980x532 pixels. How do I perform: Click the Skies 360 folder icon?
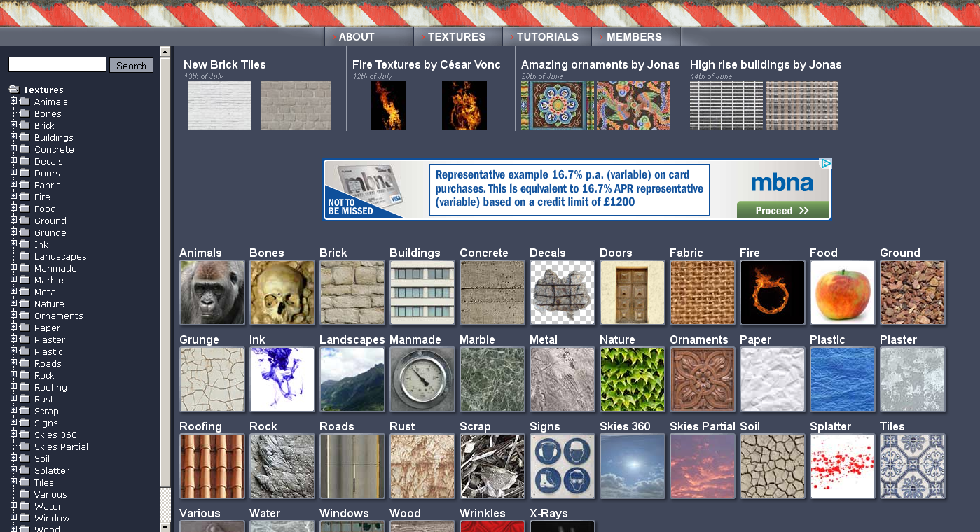24,435
